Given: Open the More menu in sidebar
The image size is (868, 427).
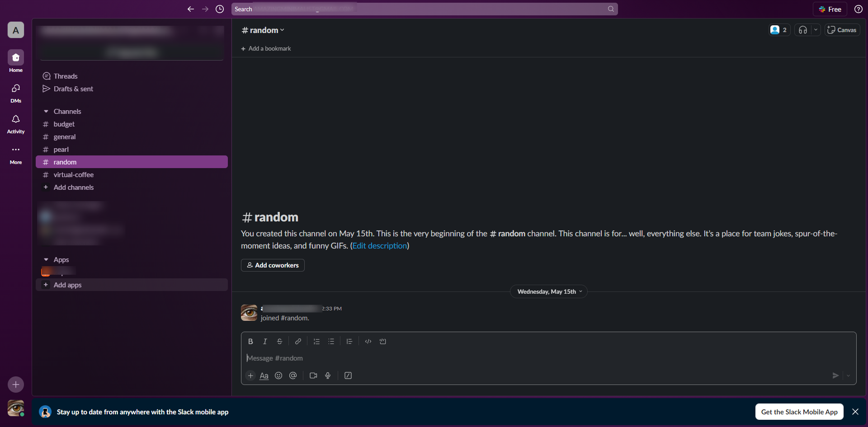Looking at the screenshot, I should tap(16, 154).
